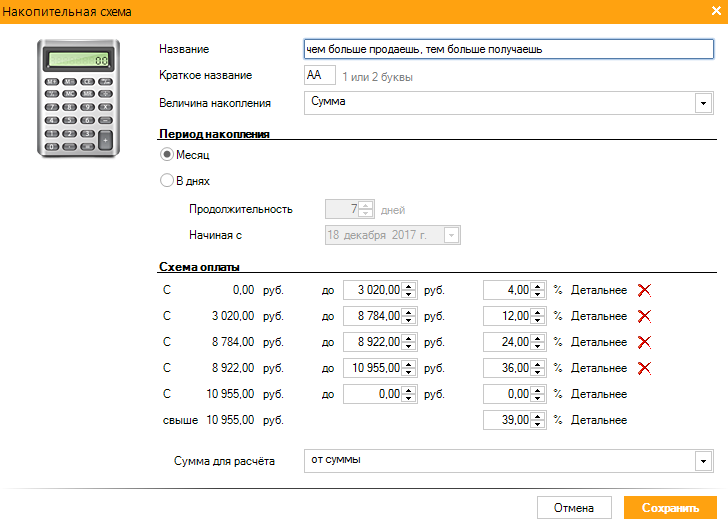
Task: Adjust the 0,00 percent spinner
Action: pos(537,394)
